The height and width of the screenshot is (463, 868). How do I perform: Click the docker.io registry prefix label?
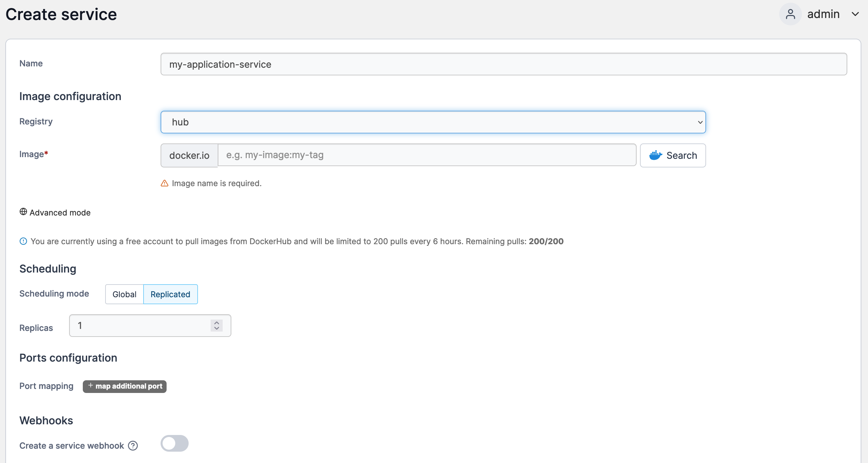coord(189,155)
